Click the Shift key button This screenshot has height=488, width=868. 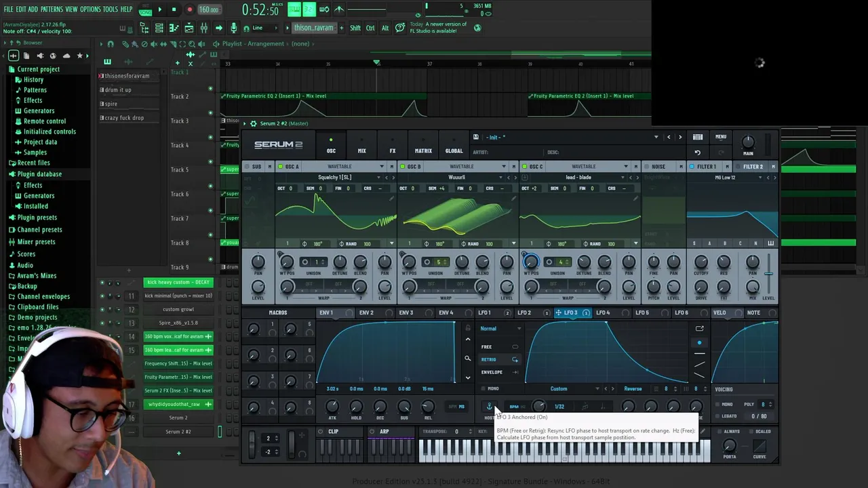pos(355,28)
